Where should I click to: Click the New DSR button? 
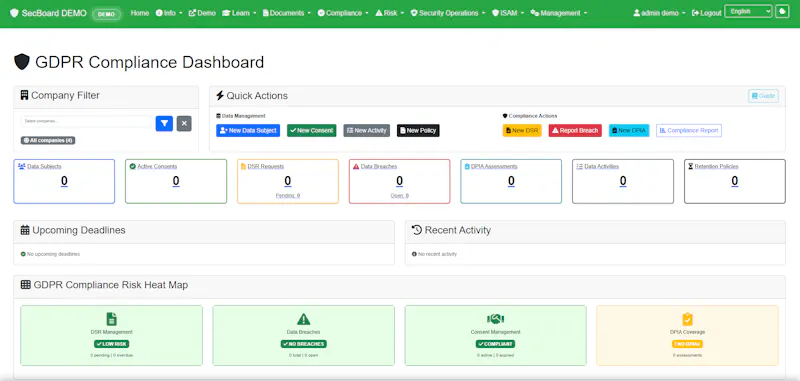pyautogui.click(x=522, y=131)
